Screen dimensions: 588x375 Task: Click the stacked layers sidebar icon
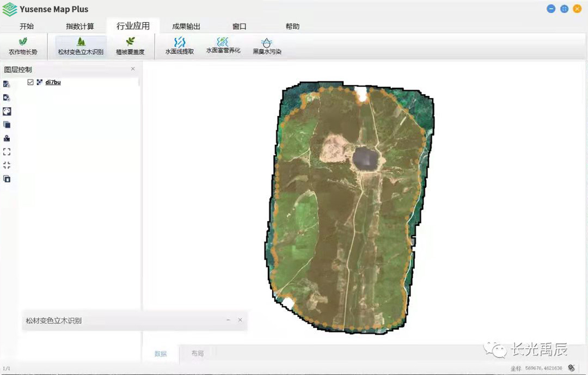tap(7, 125)
